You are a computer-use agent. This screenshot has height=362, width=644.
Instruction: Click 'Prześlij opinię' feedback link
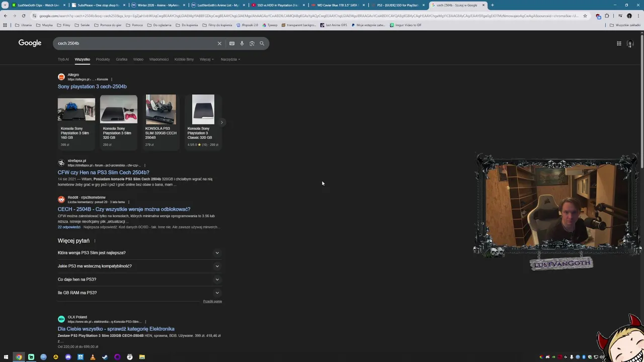pyautogui.click(x=212, y=302)
